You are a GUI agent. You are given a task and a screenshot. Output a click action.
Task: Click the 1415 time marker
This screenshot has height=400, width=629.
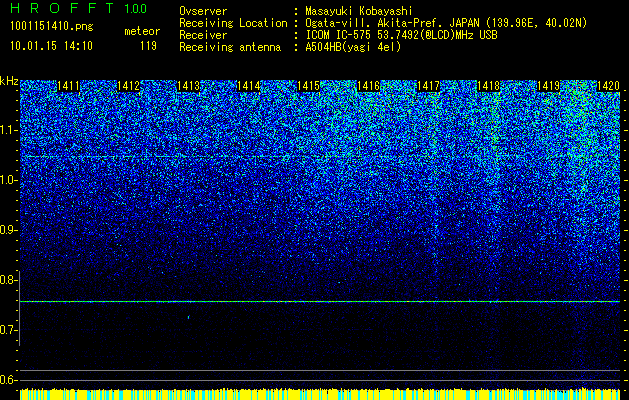pyautogui.click(x=308, y=86)
